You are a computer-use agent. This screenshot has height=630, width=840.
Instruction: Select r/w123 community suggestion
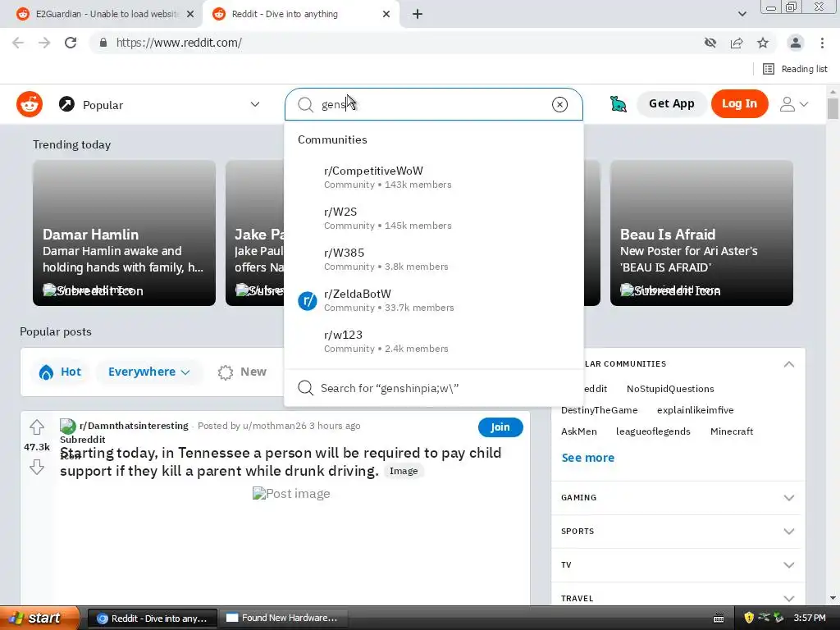[433, 341]
